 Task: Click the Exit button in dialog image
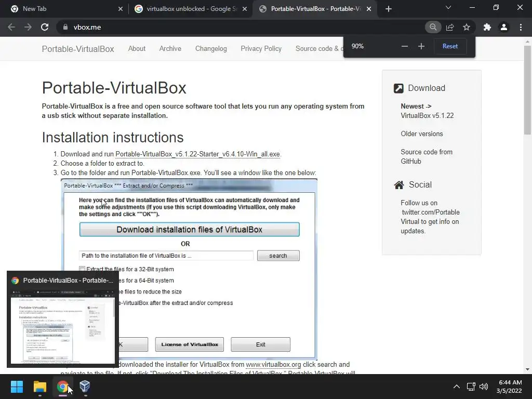(261, 344)
